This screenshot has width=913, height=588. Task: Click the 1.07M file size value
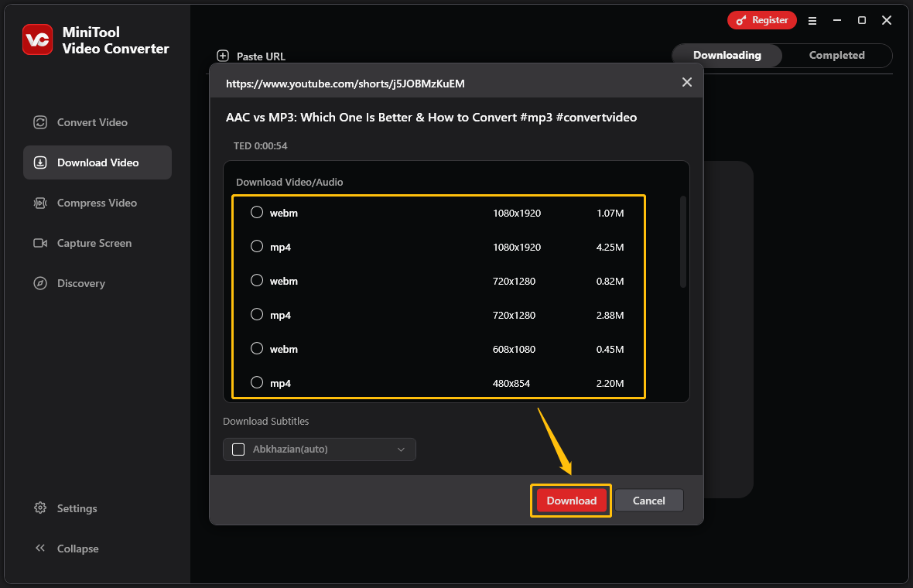pyautogui.click(x=610, y=213)
